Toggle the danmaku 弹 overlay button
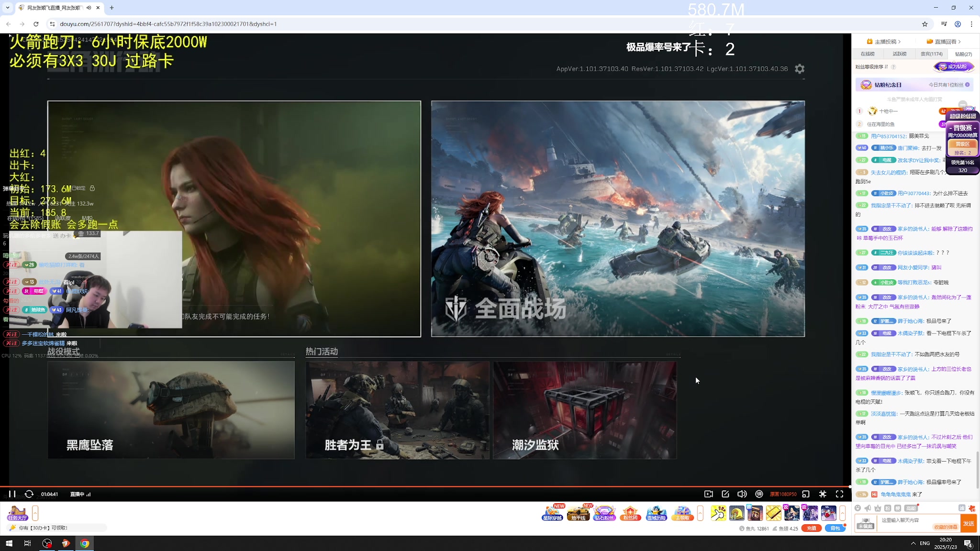The width and height of the screenshot is (980, 551). click(759, 494)
